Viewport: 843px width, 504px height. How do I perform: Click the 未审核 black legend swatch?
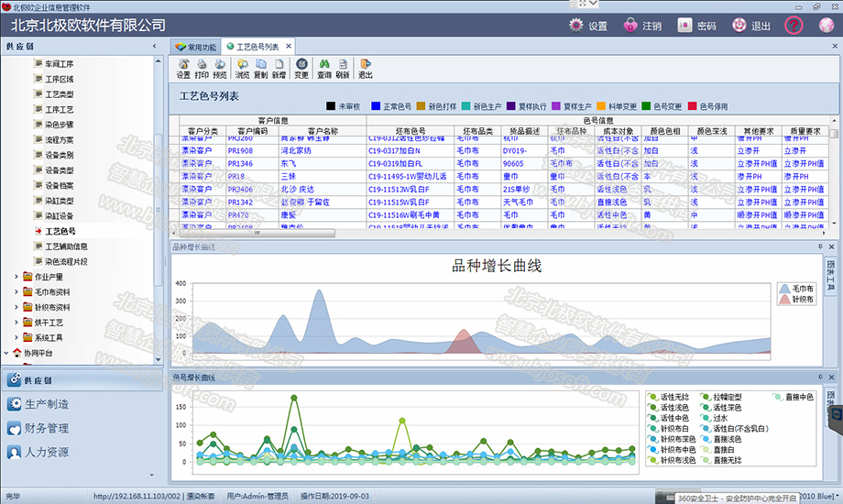(331, 106)
